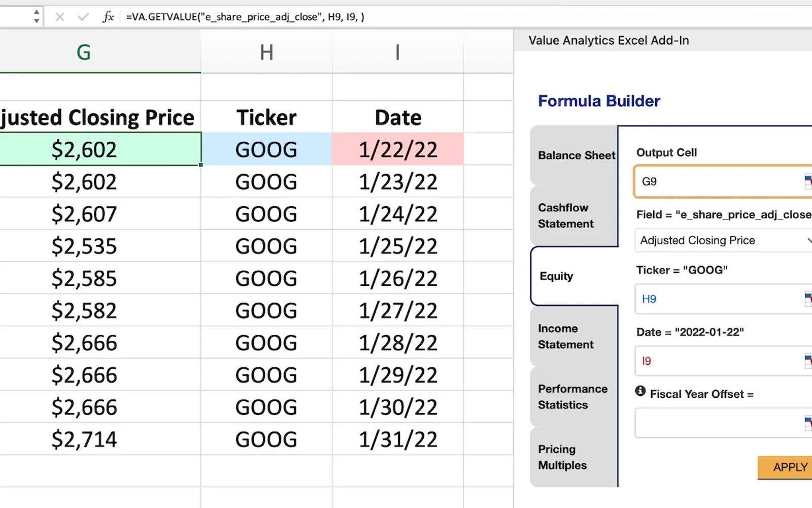
Task: Go to Performance Statistics tab
Action: point(574,397)
